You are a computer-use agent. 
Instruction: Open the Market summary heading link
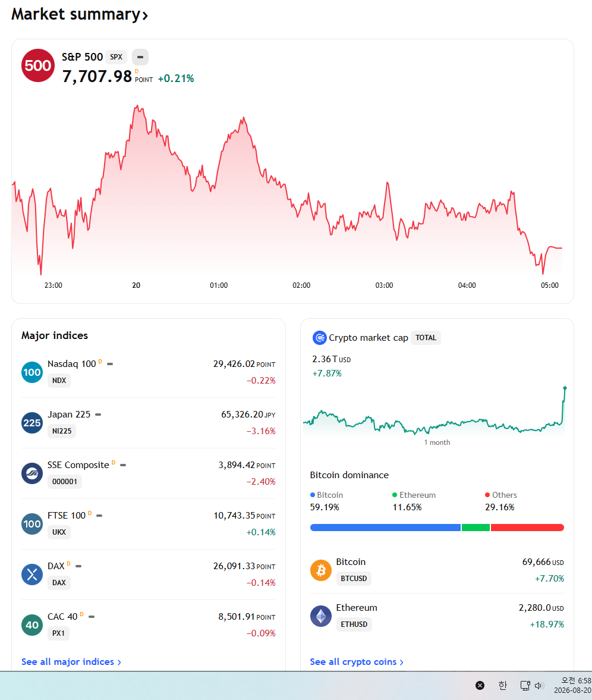(x=80, y=14)
